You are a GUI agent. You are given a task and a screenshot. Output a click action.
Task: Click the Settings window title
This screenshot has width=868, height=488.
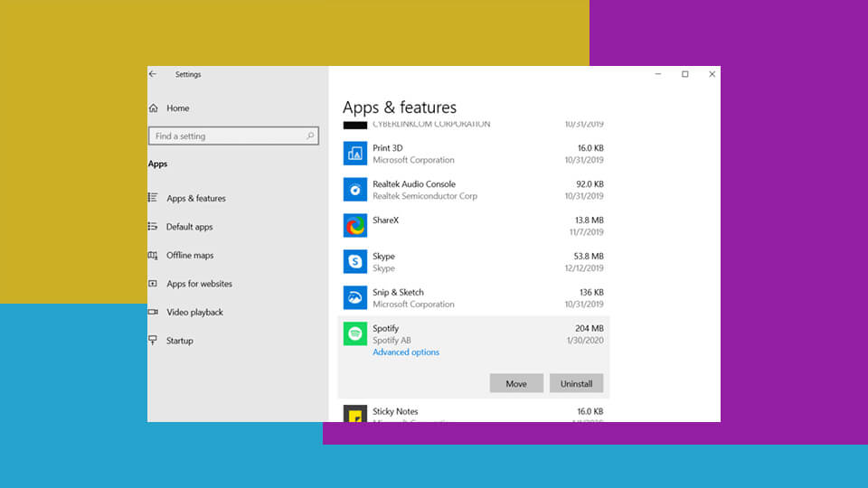point(188,74)
